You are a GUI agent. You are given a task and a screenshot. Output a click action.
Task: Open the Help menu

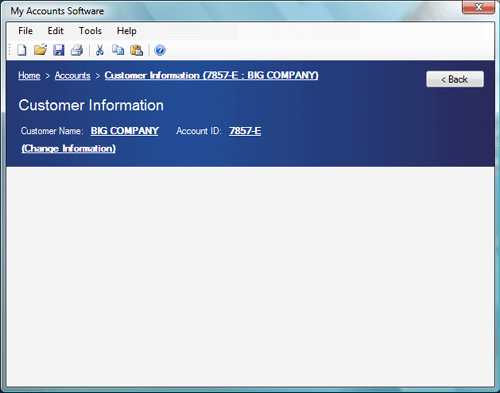click(126, 31)
